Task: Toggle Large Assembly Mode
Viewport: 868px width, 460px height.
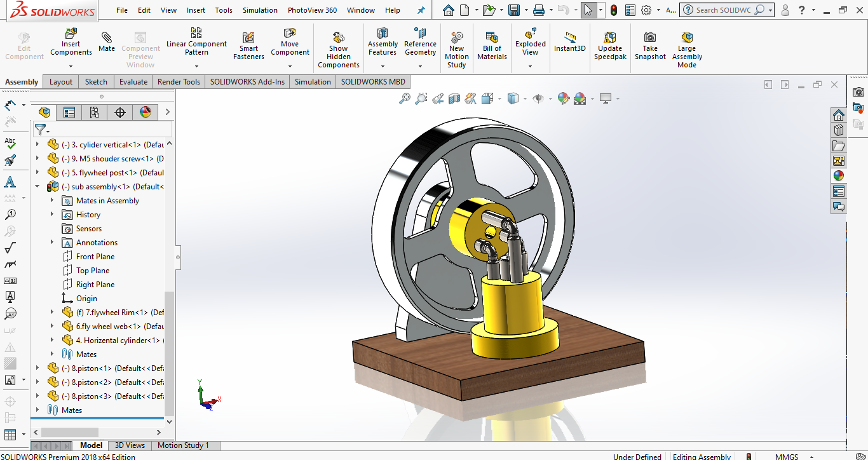Action: tap(687, 50)
